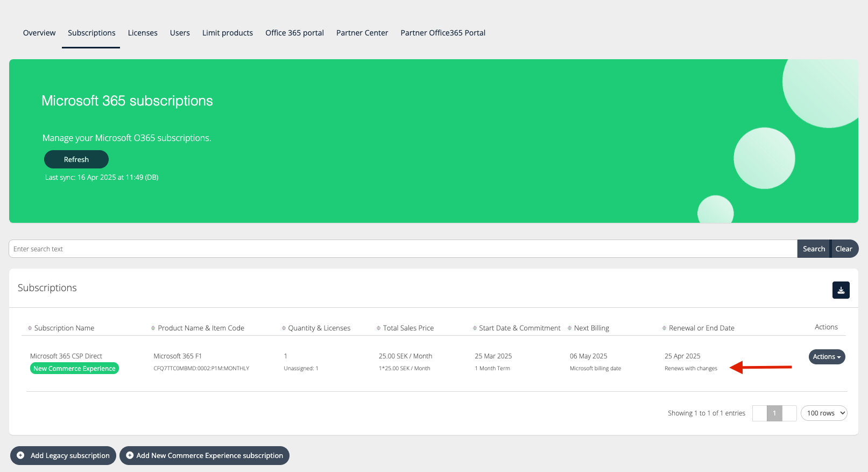Open the Actions dropdown for subscription
This screenshot has height=472, width=868.
click(x=827, y=357)
